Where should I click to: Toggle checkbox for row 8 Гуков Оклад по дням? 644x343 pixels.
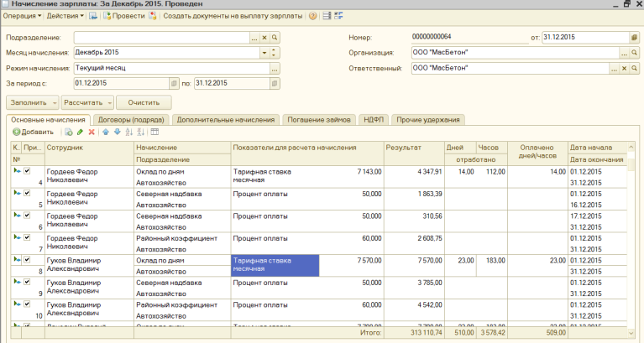27,259
